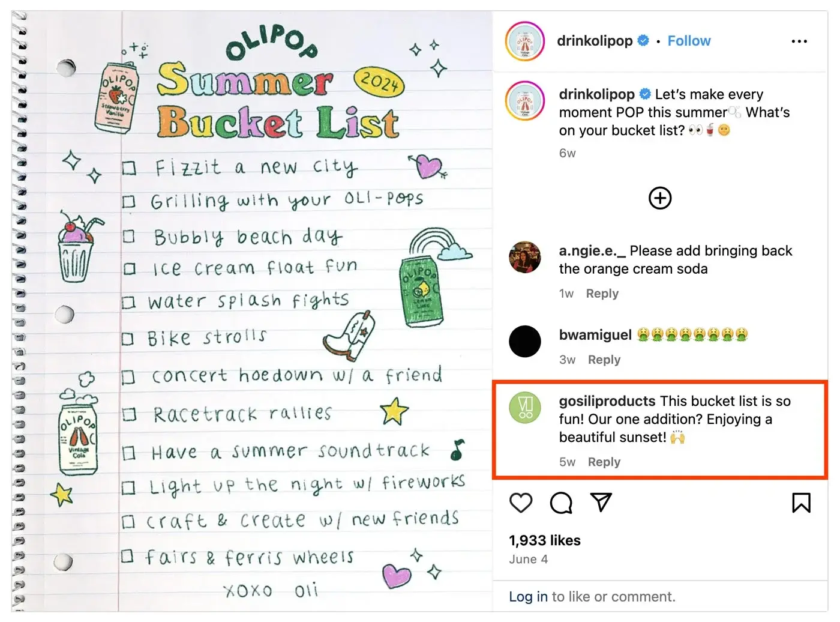The width and height of the screenshot is (840, 622).
Task: Open comments via speech bubble icon
Action: (x=561, y=503)
